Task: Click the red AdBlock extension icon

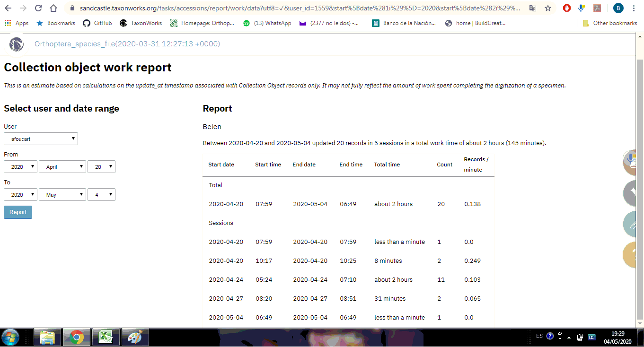Action: point(566,8)
